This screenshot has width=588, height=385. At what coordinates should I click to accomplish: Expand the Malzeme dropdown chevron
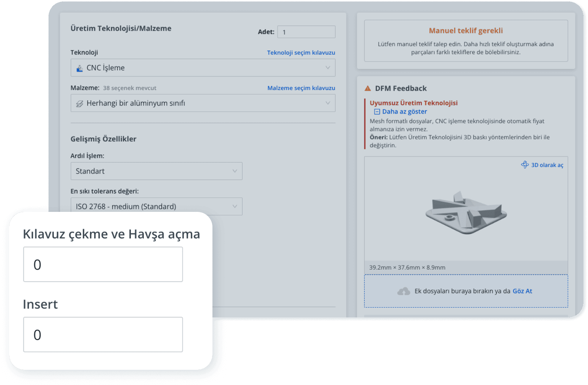coord(328,103)
